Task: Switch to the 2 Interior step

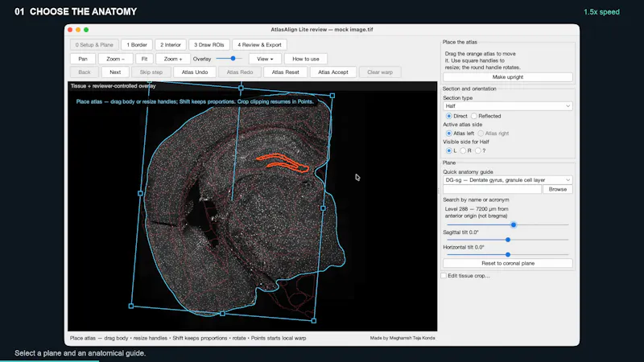Action: coord(171,45)
